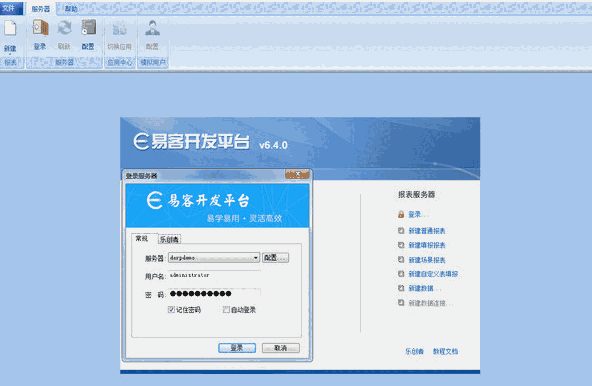Open the server 配置 icon in the 服务器 group

pyautogui.click(x=88, y=28)
